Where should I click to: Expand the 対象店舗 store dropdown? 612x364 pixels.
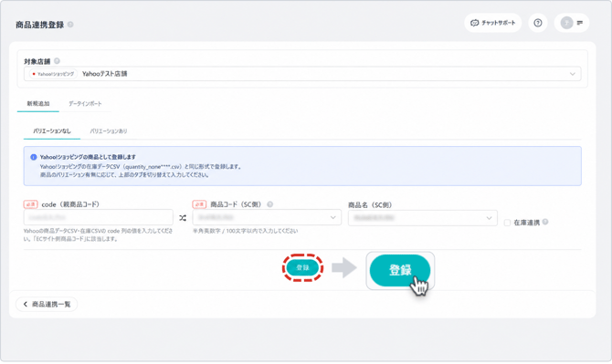[302, 74]
